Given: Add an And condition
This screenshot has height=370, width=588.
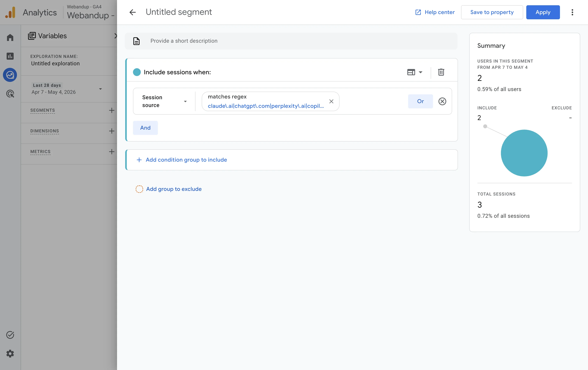Looking at the screenshot, I should pos(145,128).
